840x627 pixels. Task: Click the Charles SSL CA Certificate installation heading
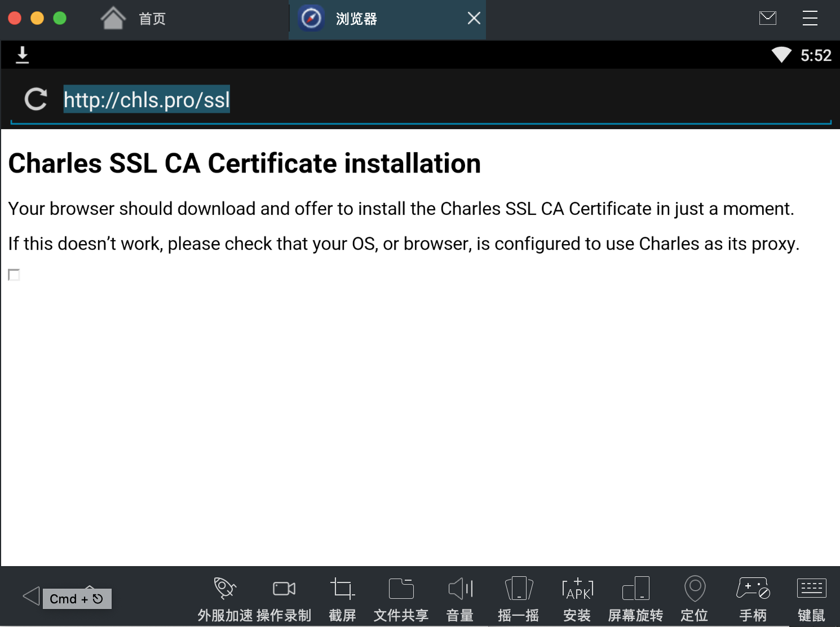point(245,164)
